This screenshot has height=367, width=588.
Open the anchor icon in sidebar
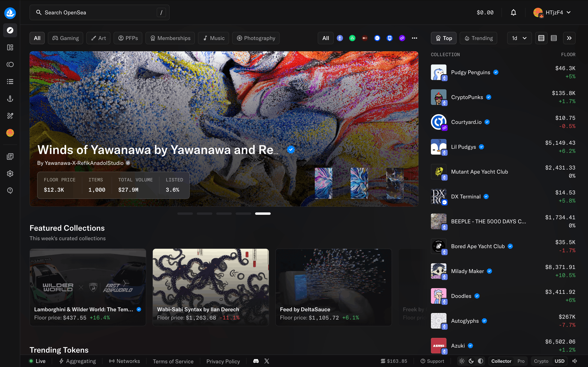10,99
